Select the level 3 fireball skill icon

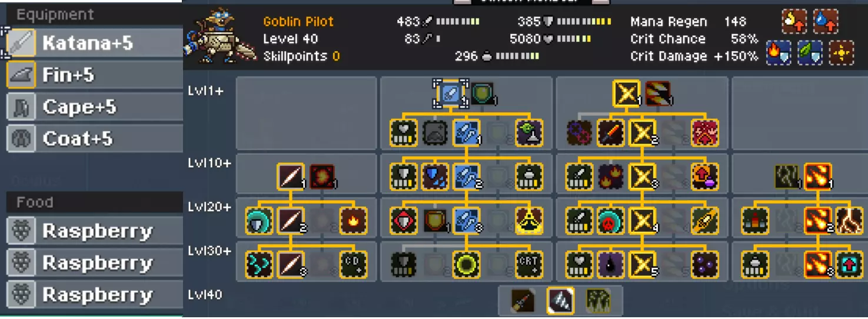818,265
